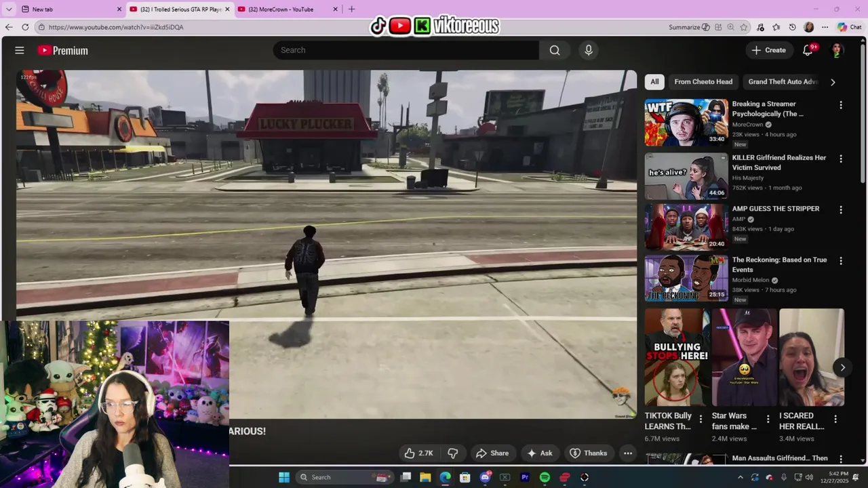The image size is (868, 488).
Task: Open the Windows Start menu
Action: [x=284, y=477]
